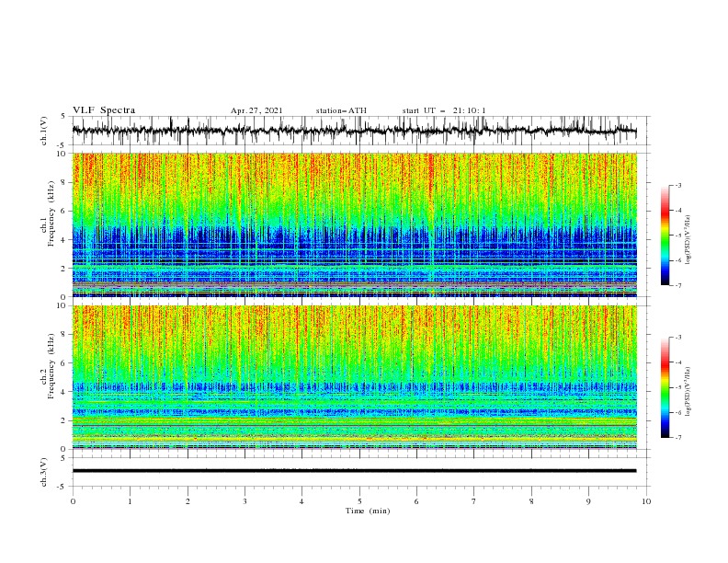Click the ch.2 'Frequency (kHz)' axis label
Image resolution: width=728 pixels, height=563 pixels.
51,366
